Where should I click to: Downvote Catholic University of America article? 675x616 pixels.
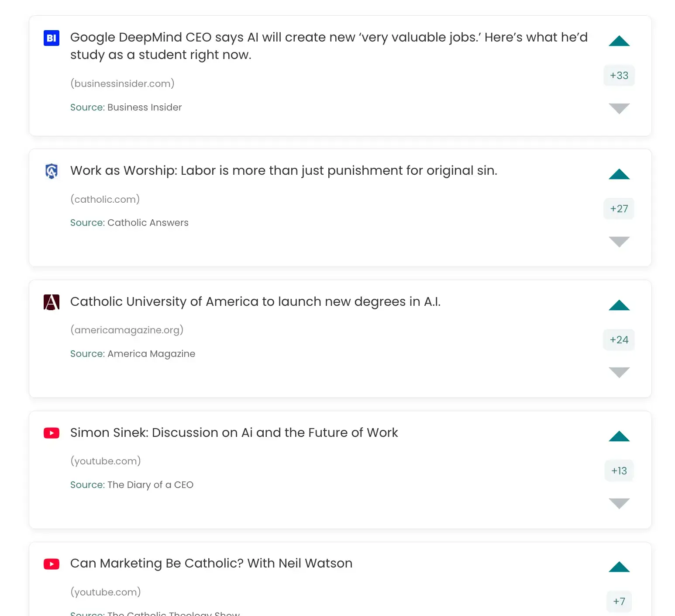click(619, 372)
